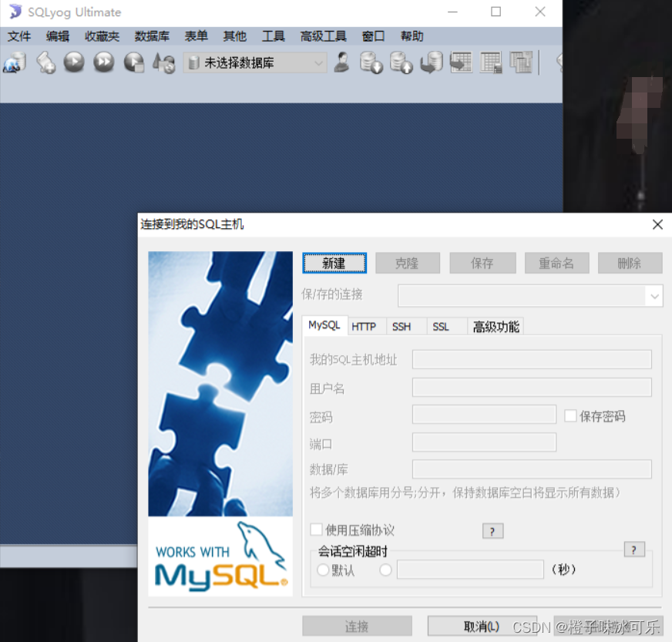Image resolution: width=672 pixels, height=642 pixels.
Task: Open the 未选择数据库 database dropdown
Action: [254, 63]
